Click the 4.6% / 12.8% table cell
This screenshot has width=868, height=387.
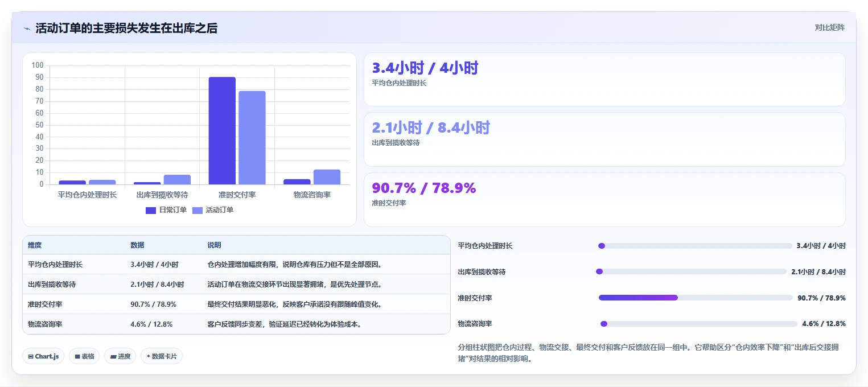pos(151,324)
